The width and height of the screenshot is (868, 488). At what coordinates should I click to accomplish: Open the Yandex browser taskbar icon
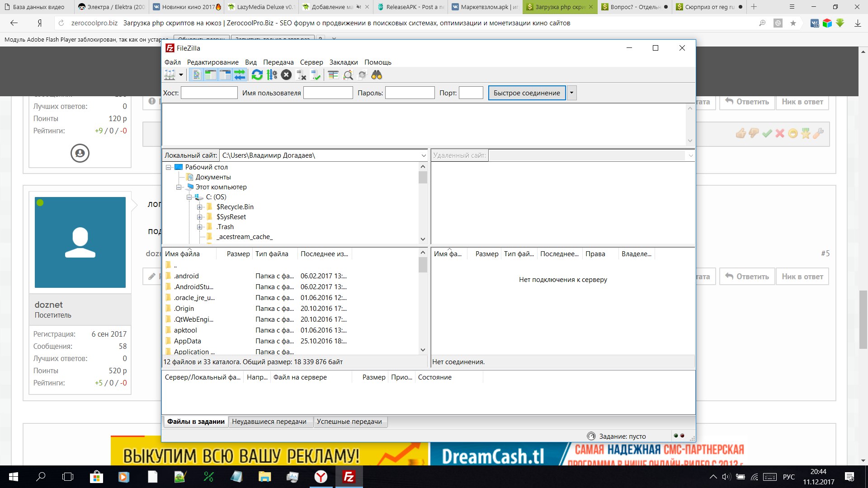coord(321,477)
